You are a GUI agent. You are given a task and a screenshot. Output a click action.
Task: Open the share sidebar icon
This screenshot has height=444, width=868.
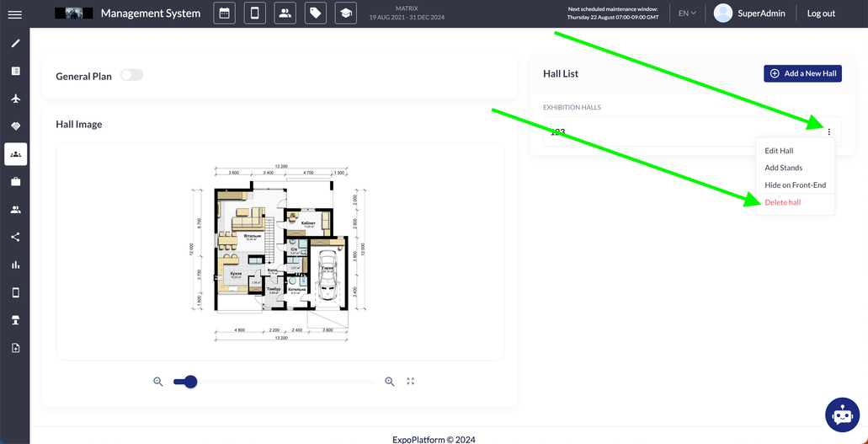[15, 238]
